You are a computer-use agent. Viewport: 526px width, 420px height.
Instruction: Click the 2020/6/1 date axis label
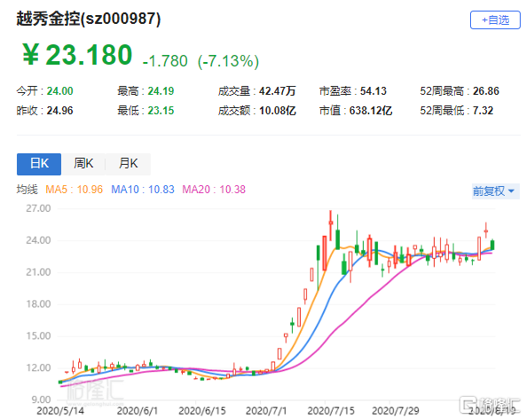click(137, 411)
